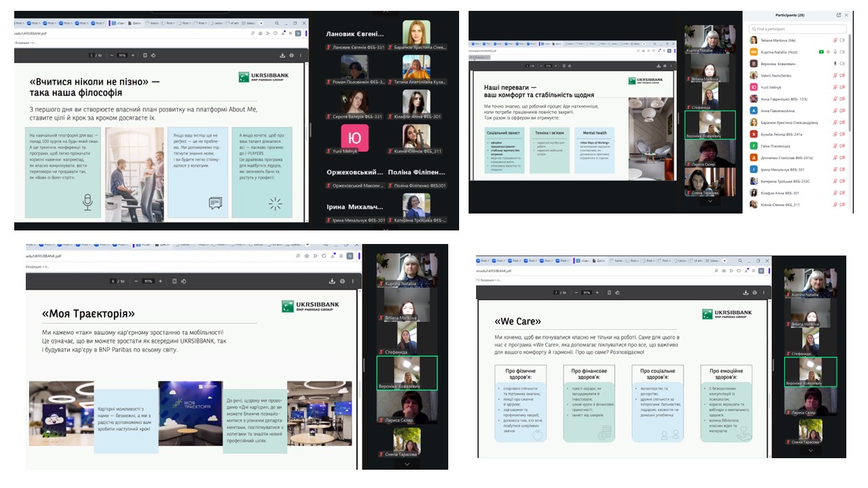The width and height of the screenshot is (868, 488).
Task: Toggle the microphone for Вероніка Ковалевич in the list
Action: [835, 64]
